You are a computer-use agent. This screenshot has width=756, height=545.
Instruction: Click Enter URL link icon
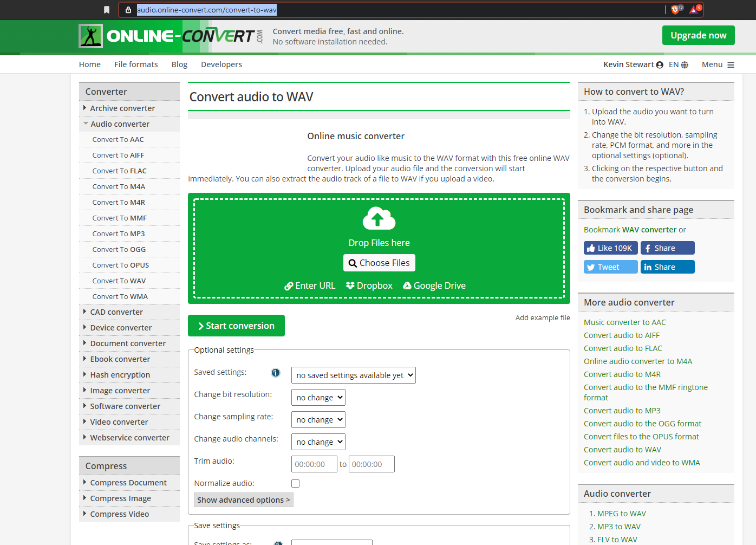pyautogui.click(x=289, y=286)
